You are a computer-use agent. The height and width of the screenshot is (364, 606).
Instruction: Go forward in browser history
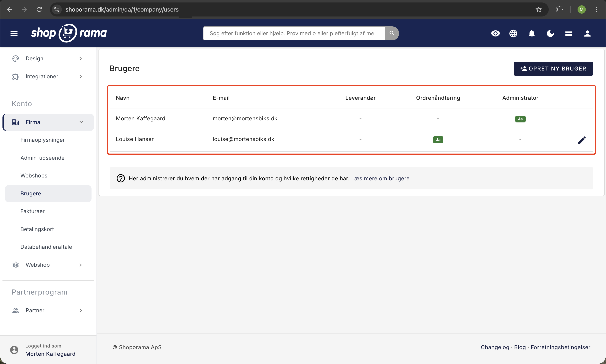tap(24, 9)
